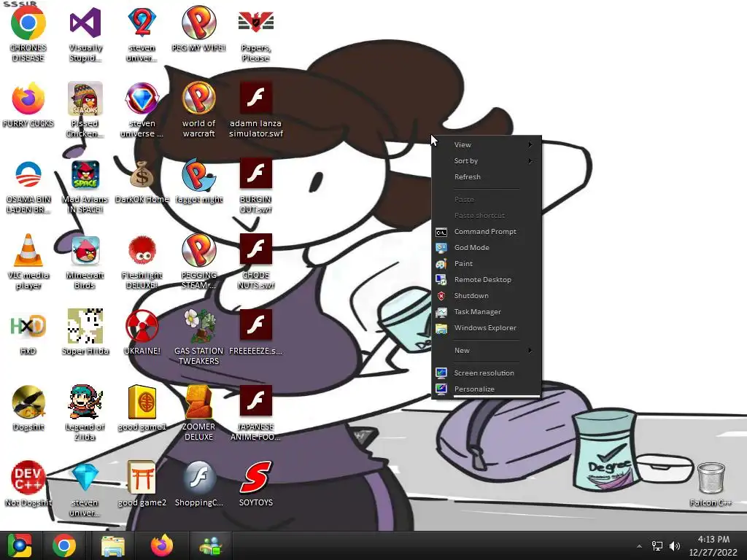Viewport: 747px width, 560px height.
Task: Select the GAS STATION TWEAKERS icon
Action: tap(198, 327)
